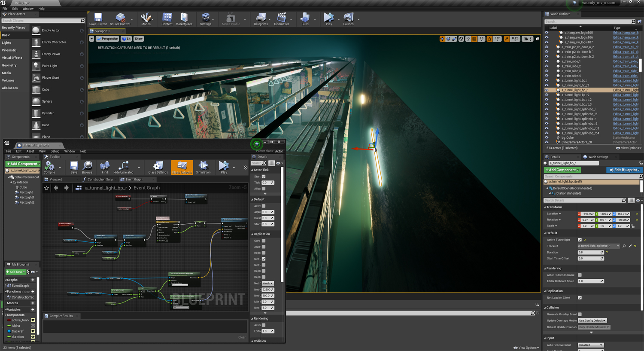Toggle the Active Tunnellight checkbox
This screenshot has width=644, height=351.
click(580, 240)
